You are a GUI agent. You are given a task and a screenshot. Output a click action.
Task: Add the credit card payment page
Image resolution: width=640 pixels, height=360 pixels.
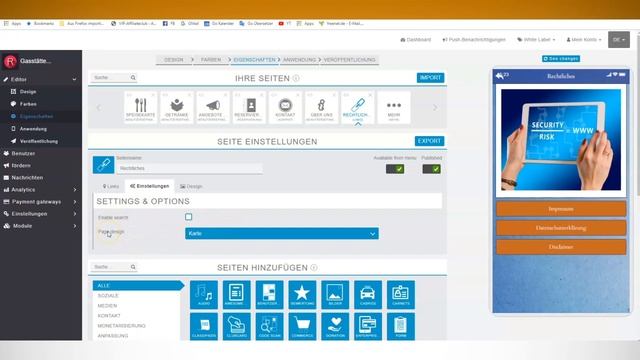click(x=368, y=326)
